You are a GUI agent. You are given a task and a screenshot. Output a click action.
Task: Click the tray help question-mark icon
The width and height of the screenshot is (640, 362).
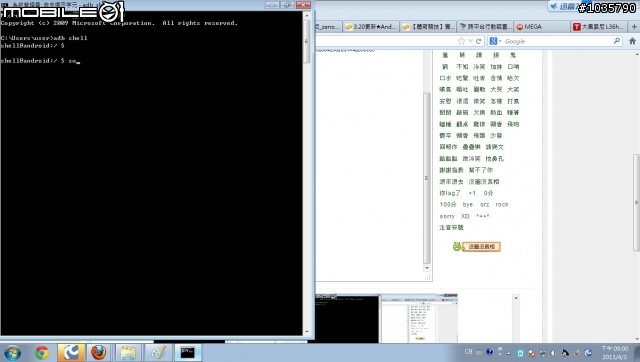point(489,352)
